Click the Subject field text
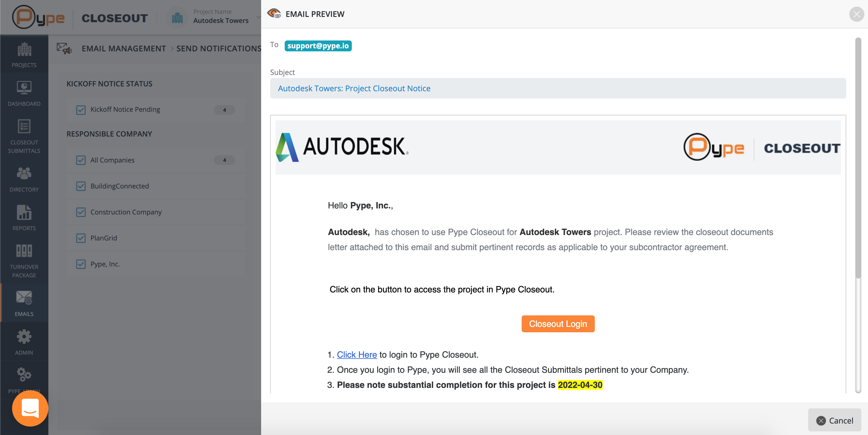The height and width of the screenshot is (435, 868). pyautogui.click(x=354, y=88)
